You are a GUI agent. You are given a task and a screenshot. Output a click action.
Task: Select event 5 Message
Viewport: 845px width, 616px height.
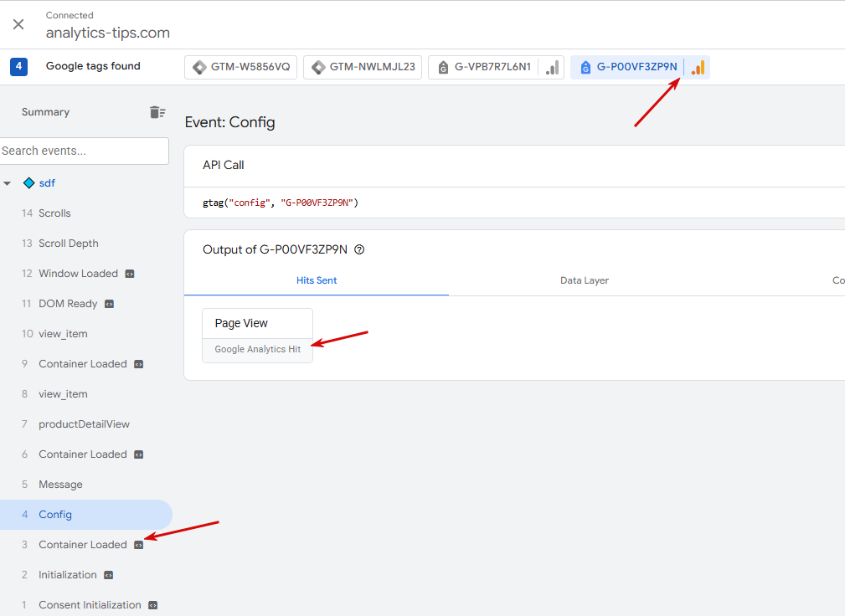click(86, 485)
